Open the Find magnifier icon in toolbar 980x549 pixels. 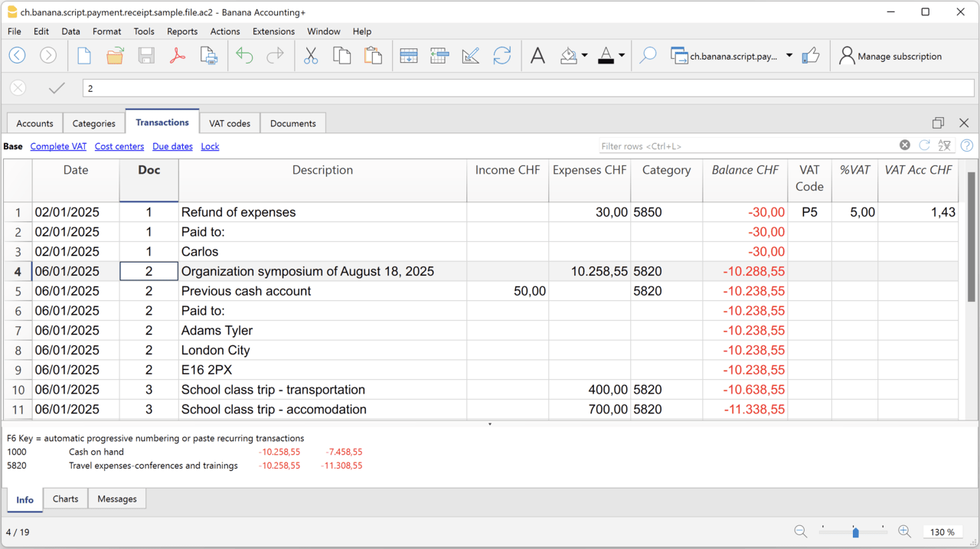click(648, 56)
